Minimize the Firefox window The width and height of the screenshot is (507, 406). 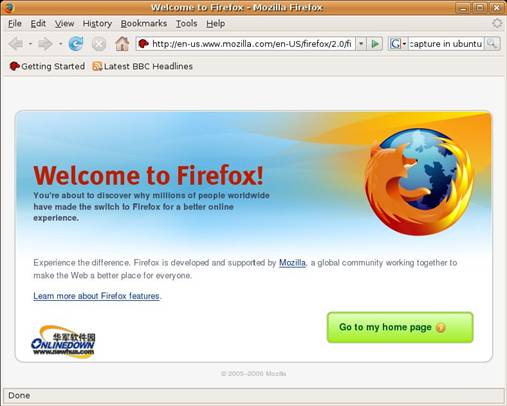coord(463,8)
